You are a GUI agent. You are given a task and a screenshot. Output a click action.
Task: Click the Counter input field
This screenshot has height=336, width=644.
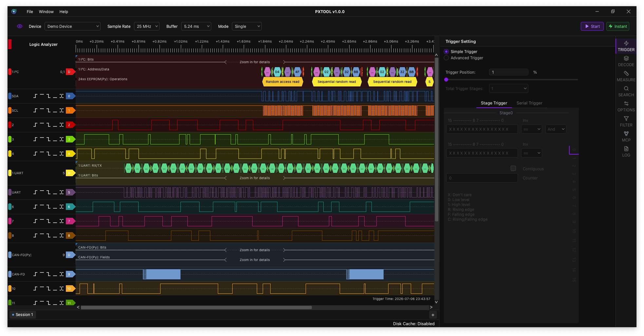pyautogui.click(x=482, y=178)
